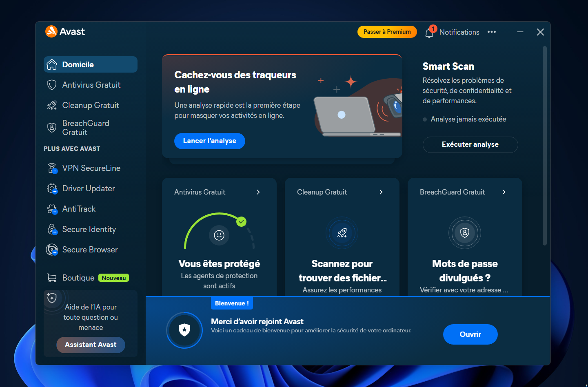Open Boutique in the sidebar
Viewport: 588px width, 387px height.
tap(91, 278)
